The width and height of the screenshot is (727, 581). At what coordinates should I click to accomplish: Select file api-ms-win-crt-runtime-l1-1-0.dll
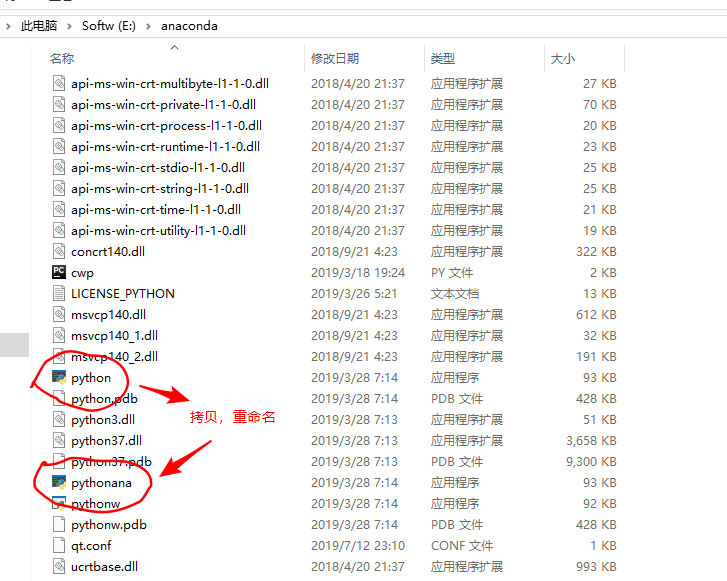pyautogui.click(x=166, y=147)
